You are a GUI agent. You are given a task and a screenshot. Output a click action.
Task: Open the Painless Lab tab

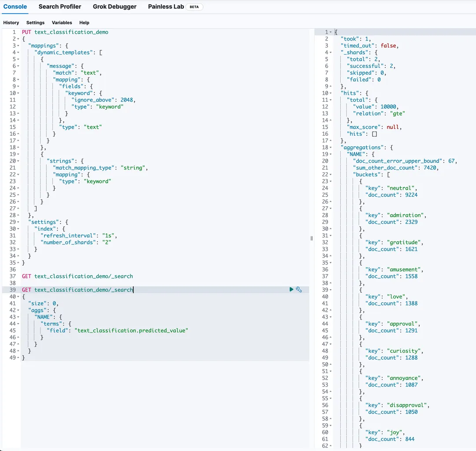[166, 7]
